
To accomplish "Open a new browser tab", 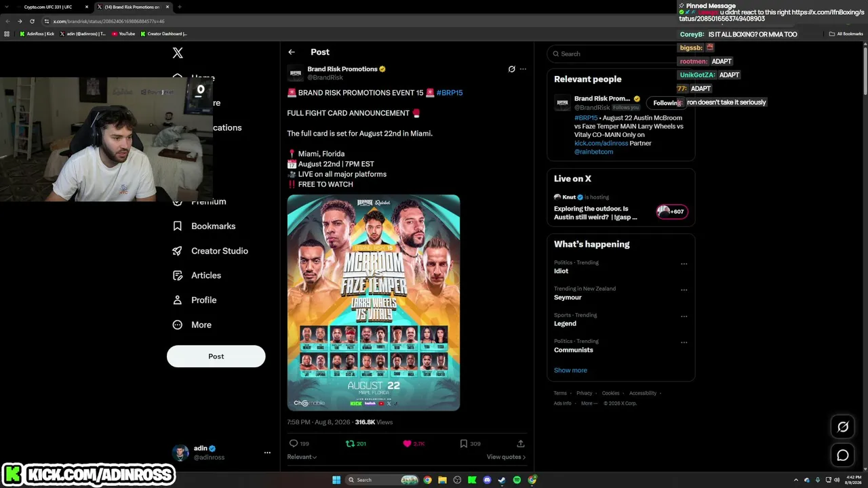I will coord(179,7).
